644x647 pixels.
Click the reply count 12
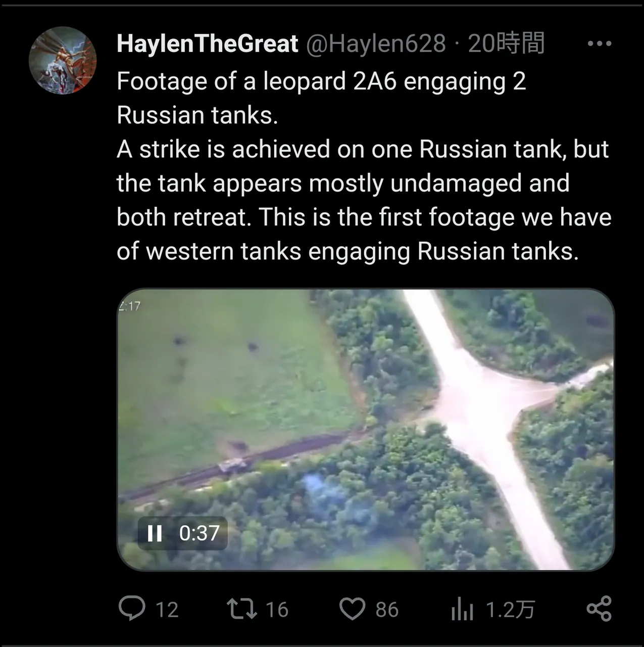167,610
